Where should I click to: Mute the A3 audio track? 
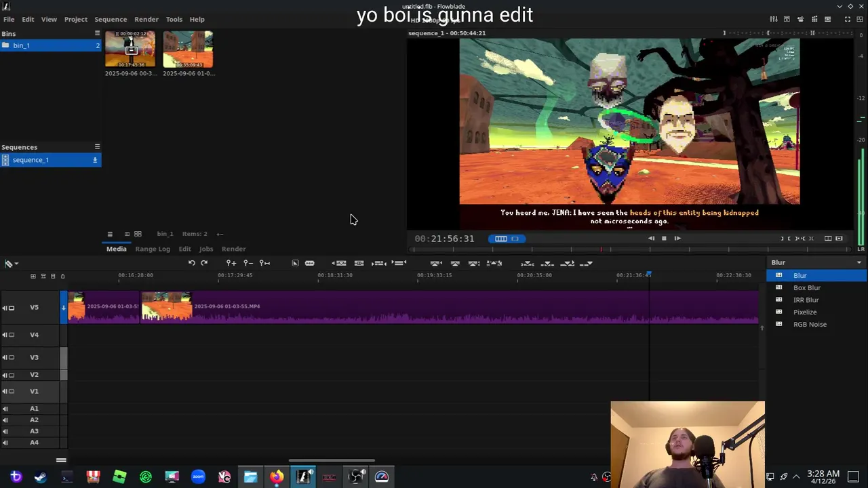(5, 431)
